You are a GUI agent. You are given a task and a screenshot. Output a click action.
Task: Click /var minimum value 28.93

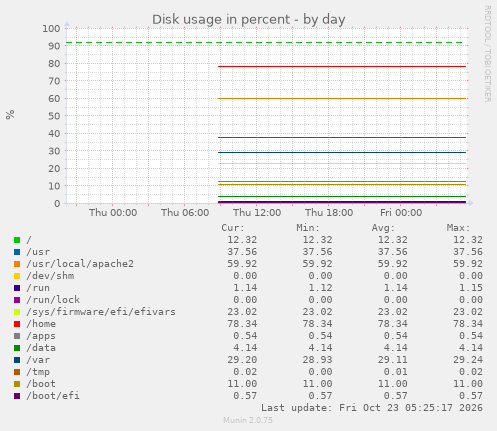click(317, 360)
